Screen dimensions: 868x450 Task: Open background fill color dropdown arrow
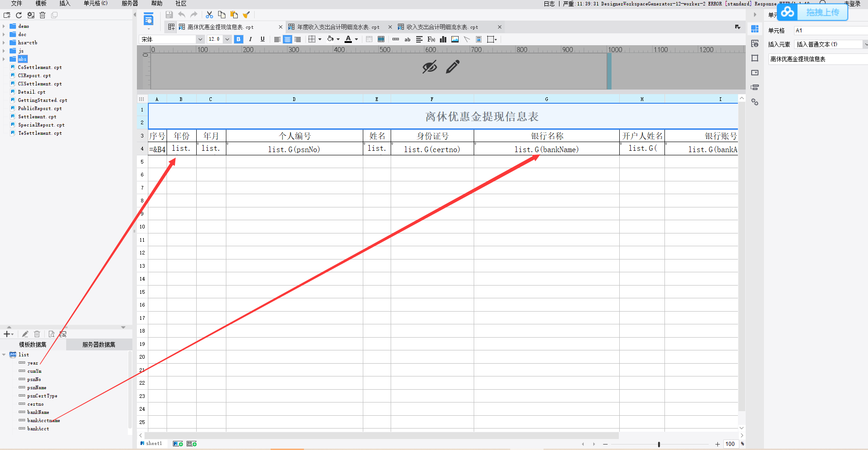click(338, 39)
